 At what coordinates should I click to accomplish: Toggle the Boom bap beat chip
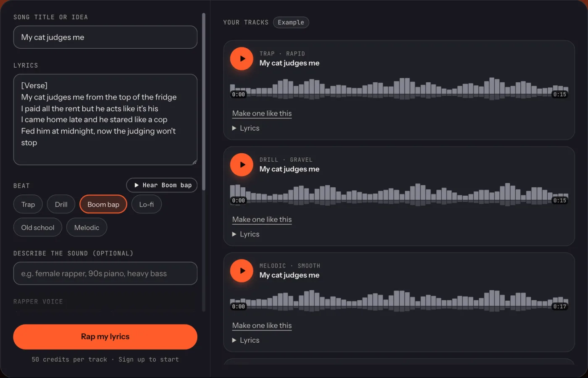[x=103, y=205]
